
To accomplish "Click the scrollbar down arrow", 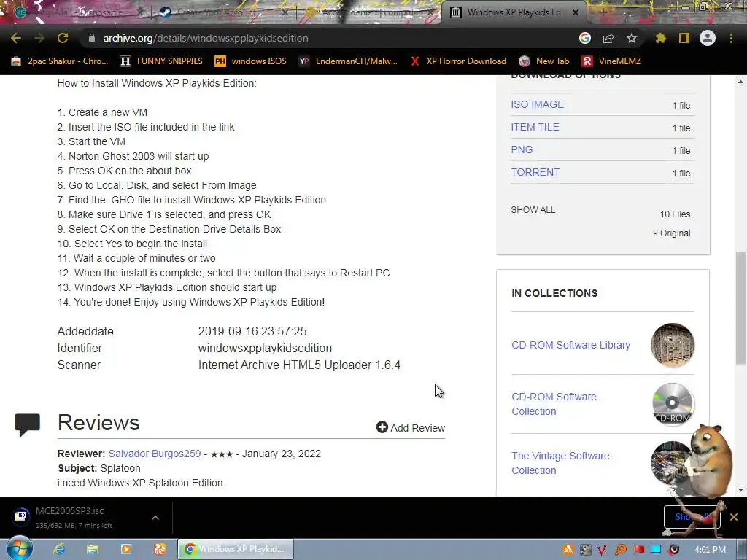I will pos(740,489).
